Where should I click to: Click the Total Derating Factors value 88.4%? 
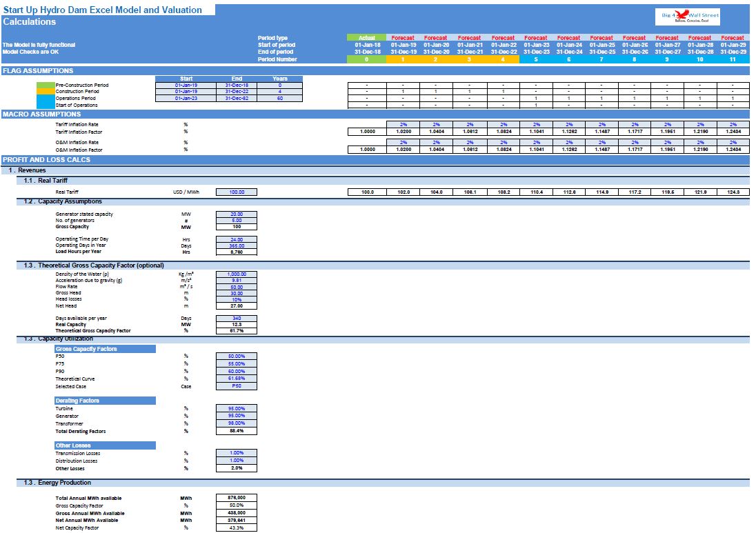click(236, 431)
